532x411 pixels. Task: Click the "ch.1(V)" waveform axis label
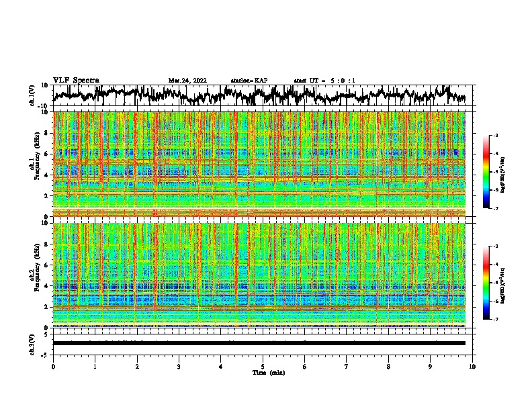32,95
